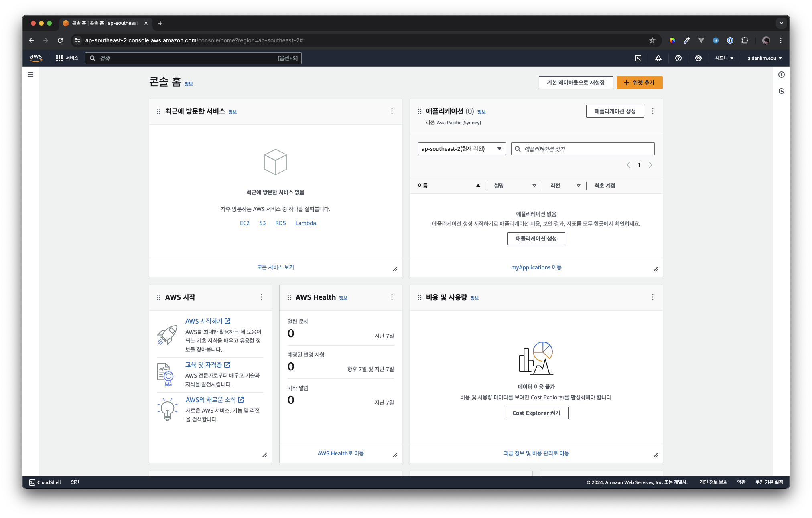Click the Turn on Cost Explorer button
812x518 pixels.
(x=536, y=413)
